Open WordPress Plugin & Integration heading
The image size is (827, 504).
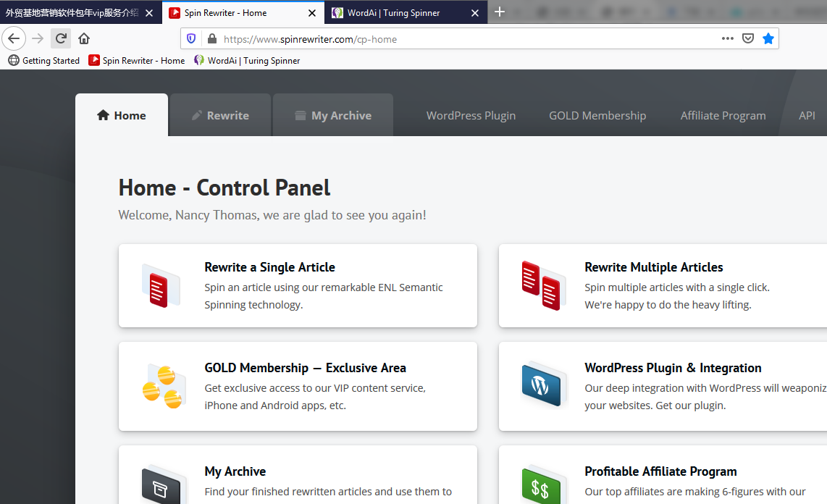pos(673,368)
